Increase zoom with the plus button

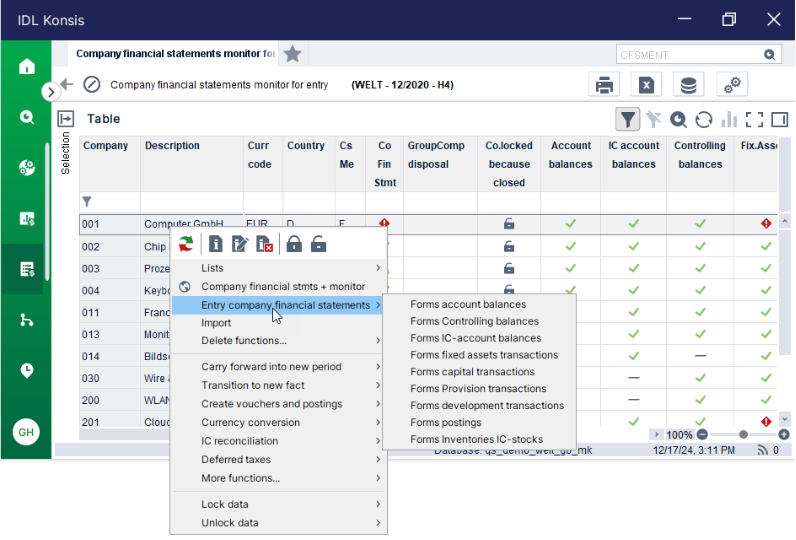pyautogui.click(x=784, y=434)
